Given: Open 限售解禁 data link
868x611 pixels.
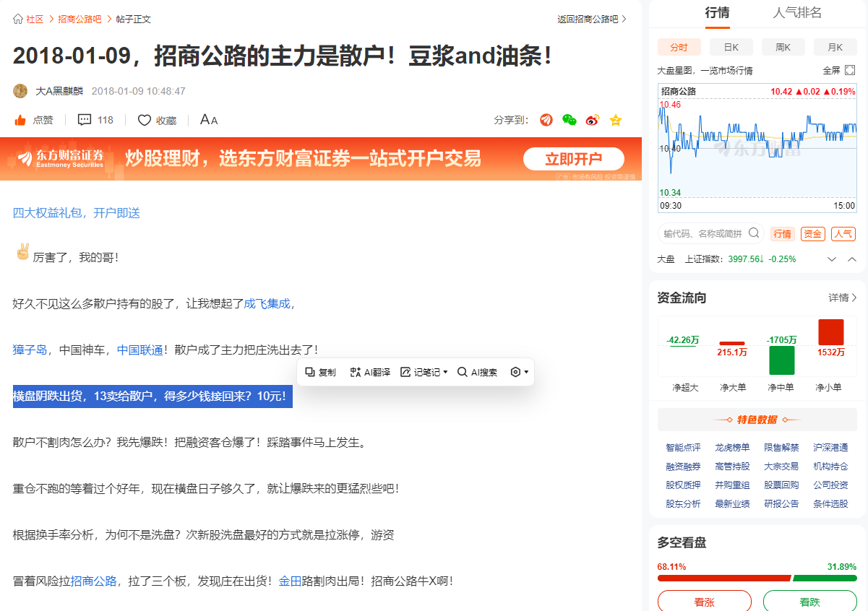Looking at the screenshot, I should pyautogui.click(x=781, y=448).
